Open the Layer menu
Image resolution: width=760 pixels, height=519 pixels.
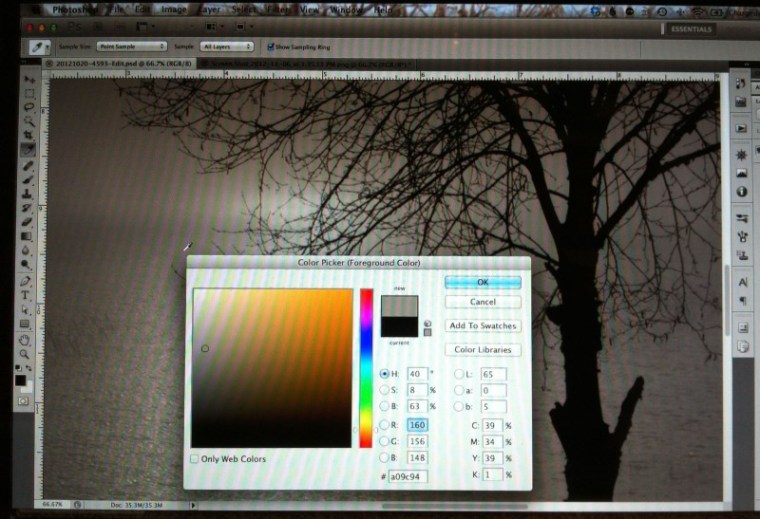(x=210, y=9)
